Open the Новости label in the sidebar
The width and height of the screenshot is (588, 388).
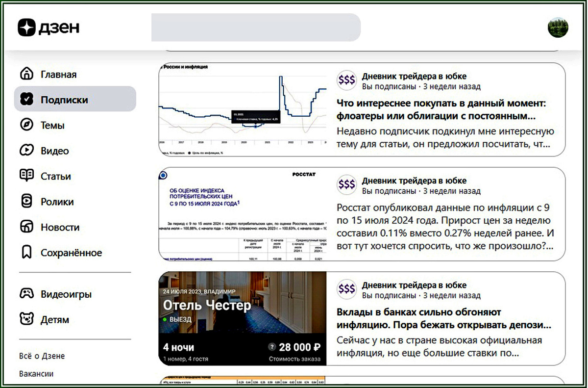(60, 228)
